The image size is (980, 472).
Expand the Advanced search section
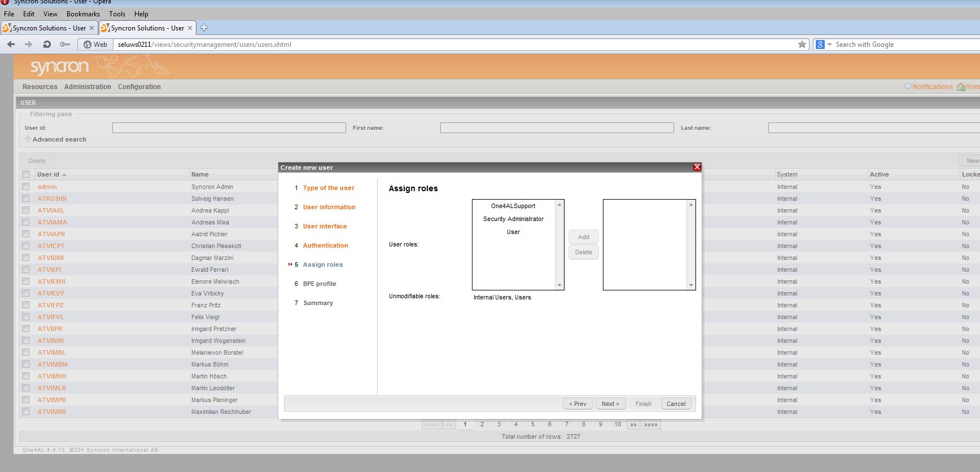[x=28, y=139]
